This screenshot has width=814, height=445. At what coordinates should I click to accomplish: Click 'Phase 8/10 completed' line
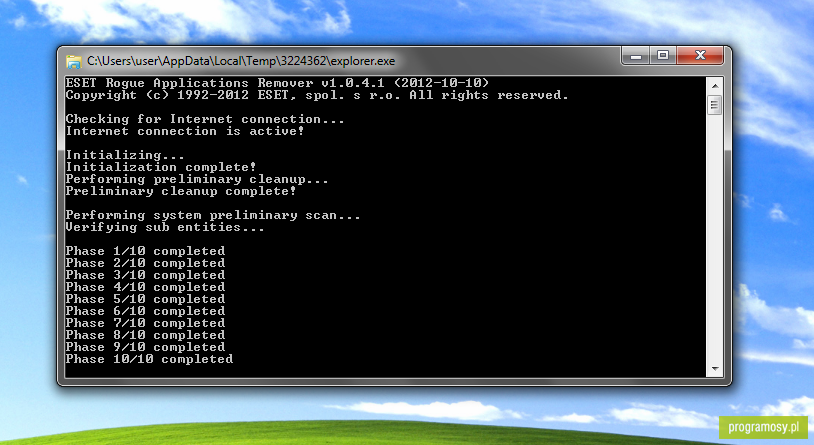[x=145, y=335]
